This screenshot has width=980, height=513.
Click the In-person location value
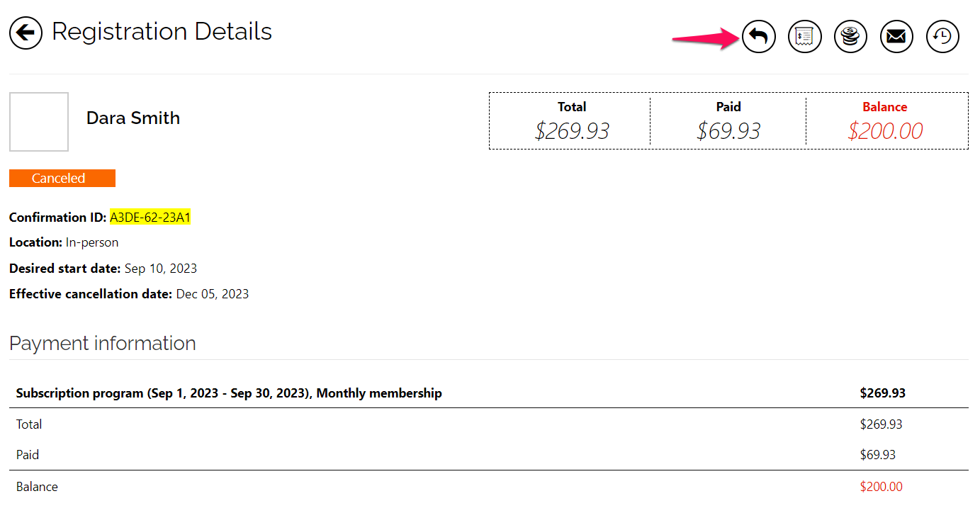(92, 242)
